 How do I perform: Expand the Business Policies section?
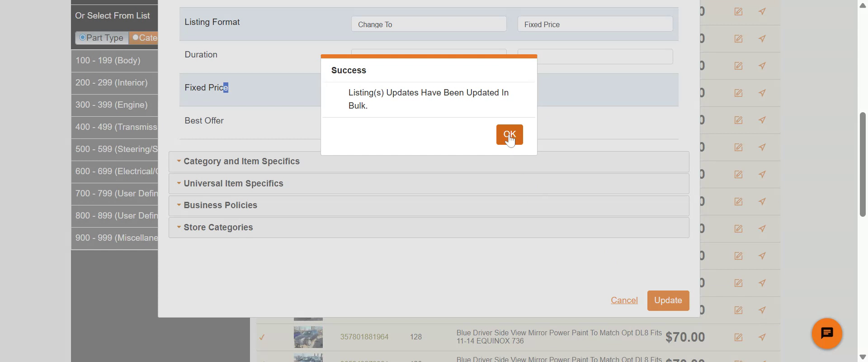(x=429, y=205)
